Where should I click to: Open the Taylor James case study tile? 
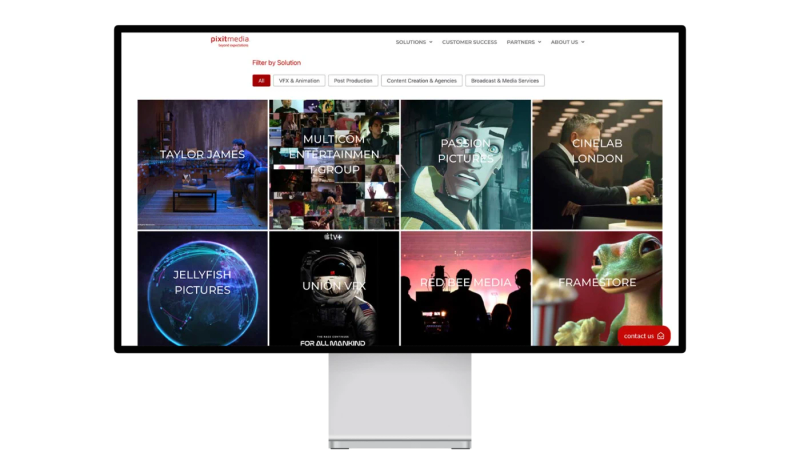[x=203, y=164]
